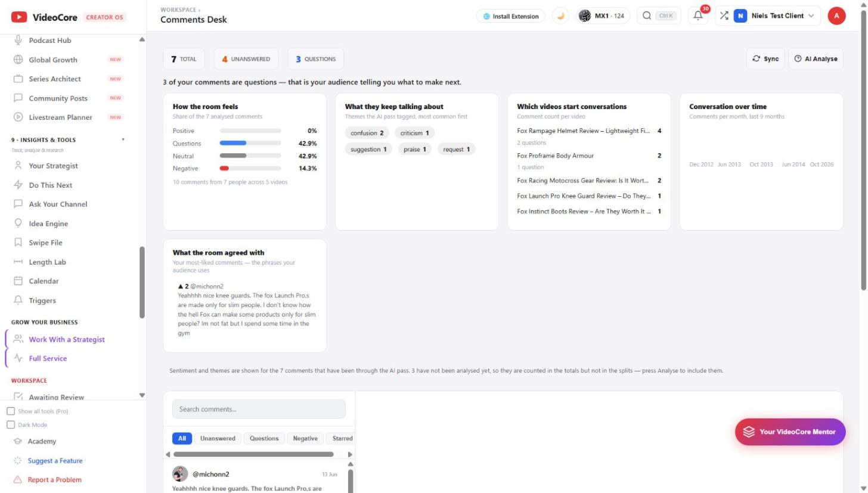Select the Negative filter tab
Screen dimensions: 868x493
[305, 438]
